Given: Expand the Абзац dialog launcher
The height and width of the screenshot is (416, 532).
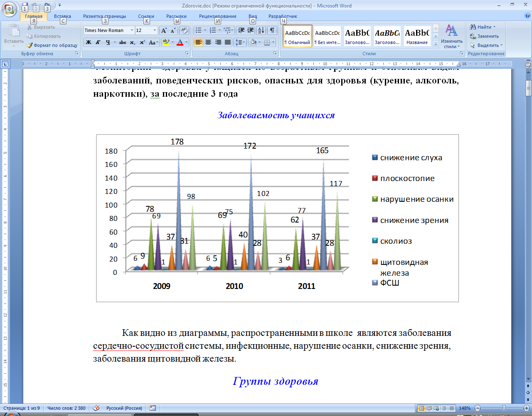Looking at the screenshot, I should point(275,54).
